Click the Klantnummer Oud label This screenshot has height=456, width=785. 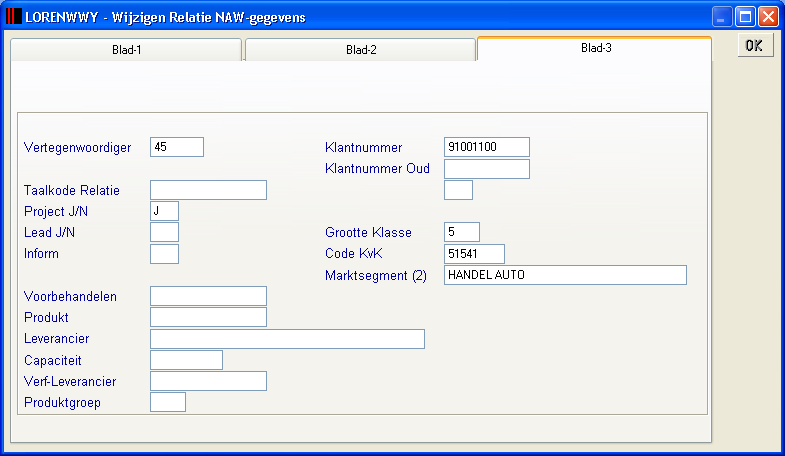coord(377,169)
